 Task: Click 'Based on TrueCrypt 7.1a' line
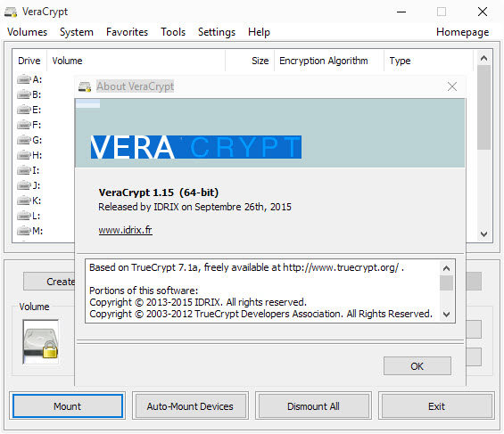(246, 267)
